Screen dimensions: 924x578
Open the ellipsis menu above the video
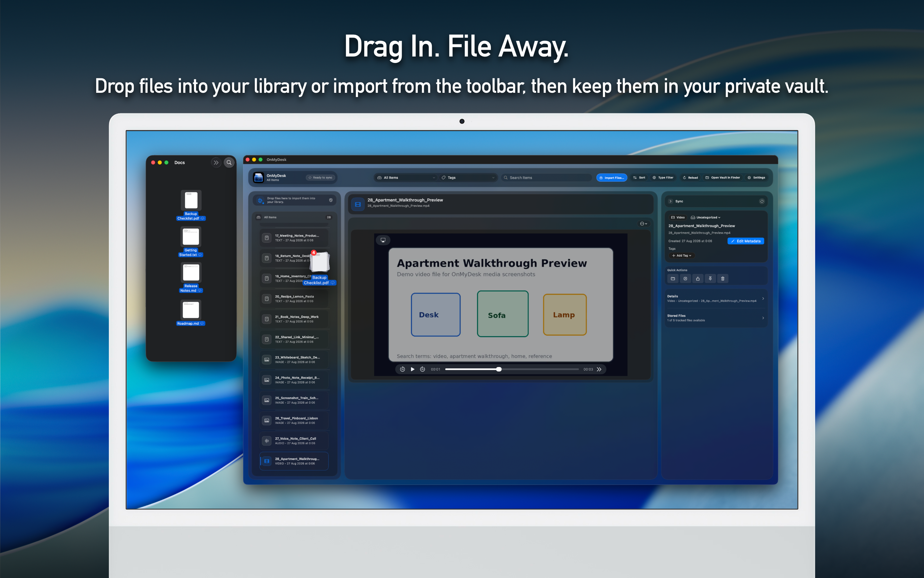coord(643,223)
